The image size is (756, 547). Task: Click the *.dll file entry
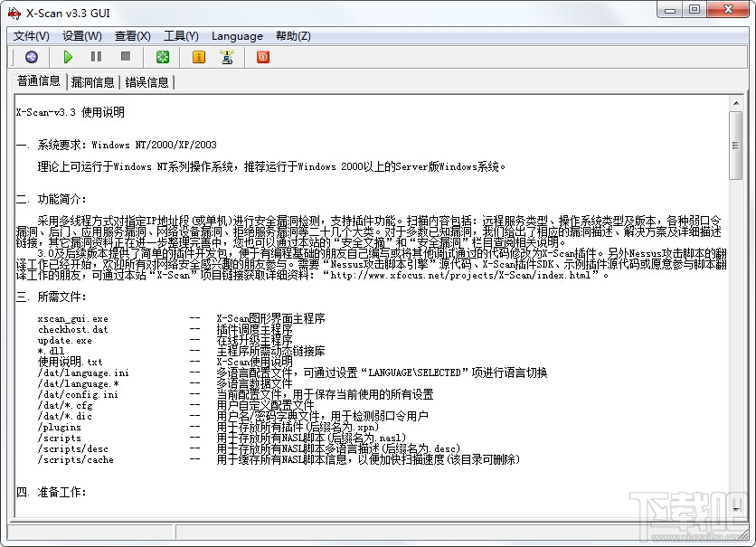(x=52, y=352)
